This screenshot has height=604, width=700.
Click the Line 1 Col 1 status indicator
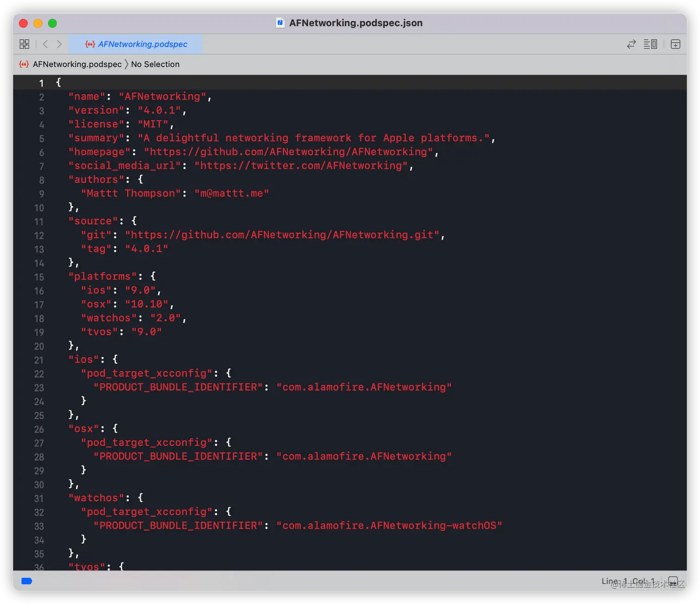click(x=628, y=581)
